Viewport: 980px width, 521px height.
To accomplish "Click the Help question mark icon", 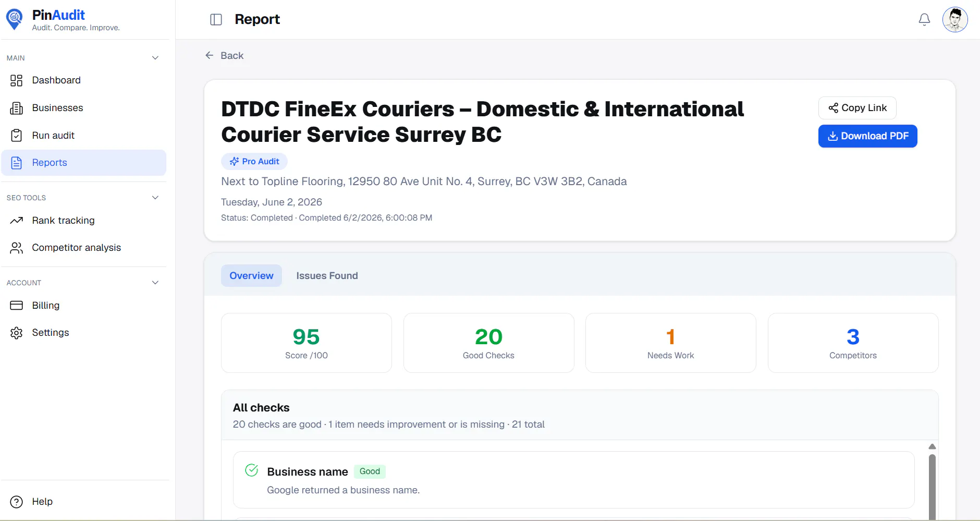I will click(17, 502).
